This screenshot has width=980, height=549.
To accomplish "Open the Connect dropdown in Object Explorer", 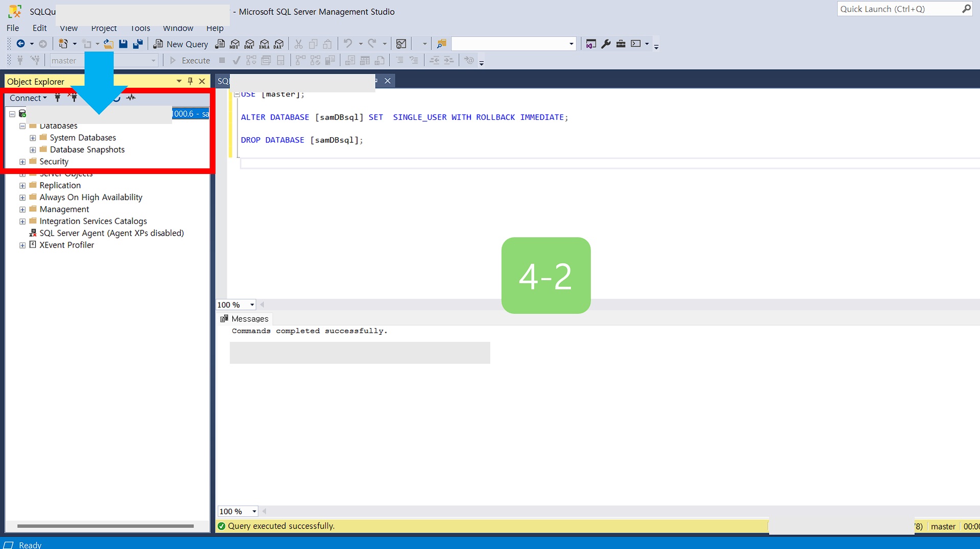I will 28,98.
